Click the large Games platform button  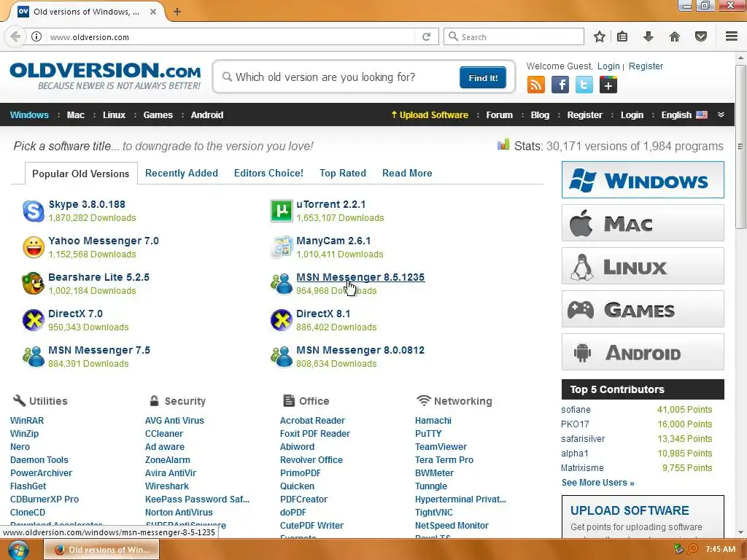pos(643,309)
